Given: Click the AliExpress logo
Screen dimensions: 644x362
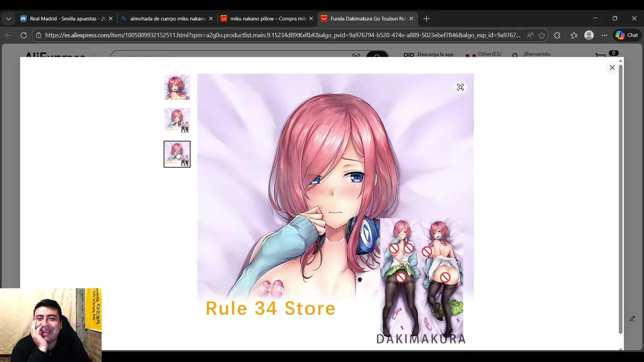Looking at the screenshot, I should 55,54.
